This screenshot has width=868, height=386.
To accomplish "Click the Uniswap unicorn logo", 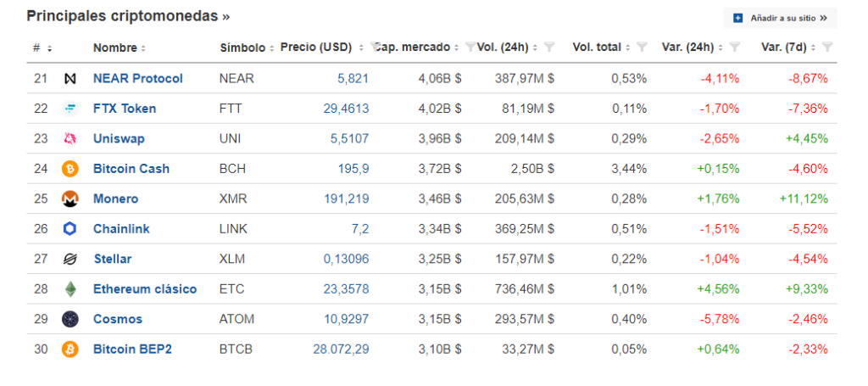I will pyautogui.click(x=70, y=138).
